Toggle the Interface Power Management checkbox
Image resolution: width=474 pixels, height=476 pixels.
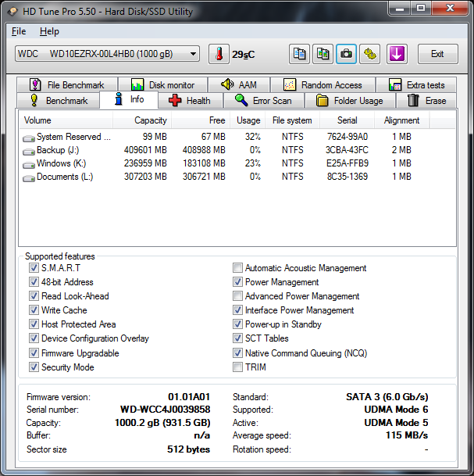[237, 310]
